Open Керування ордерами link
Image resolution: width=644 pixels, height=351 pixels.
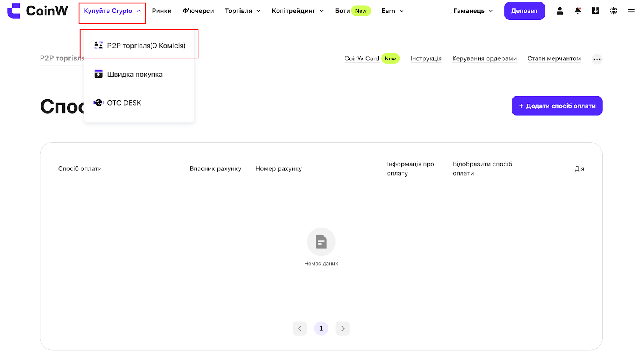(484, 58)
